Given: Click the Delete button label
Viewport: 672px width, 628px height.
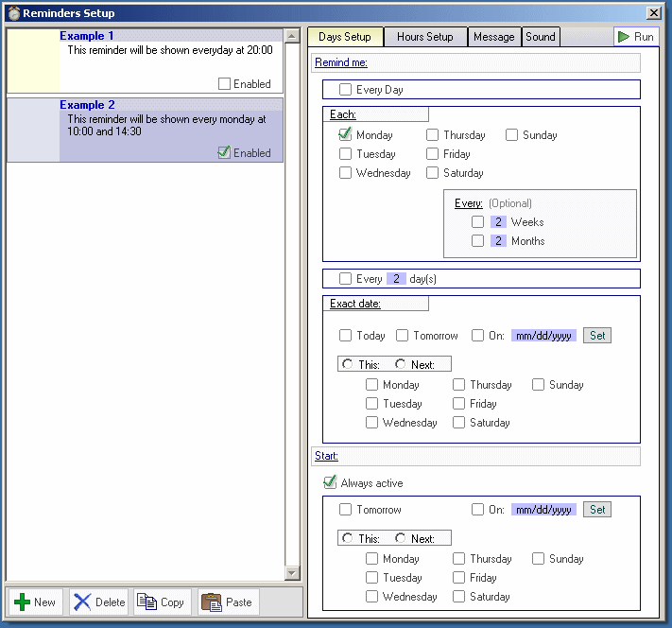Looking at the screenshot, I should 111,602.
